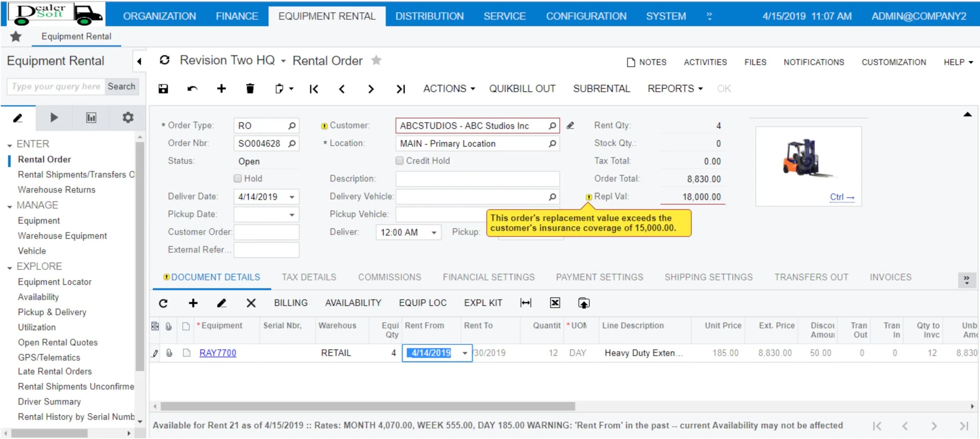Jump to the last record

click(x=400, y=88)
